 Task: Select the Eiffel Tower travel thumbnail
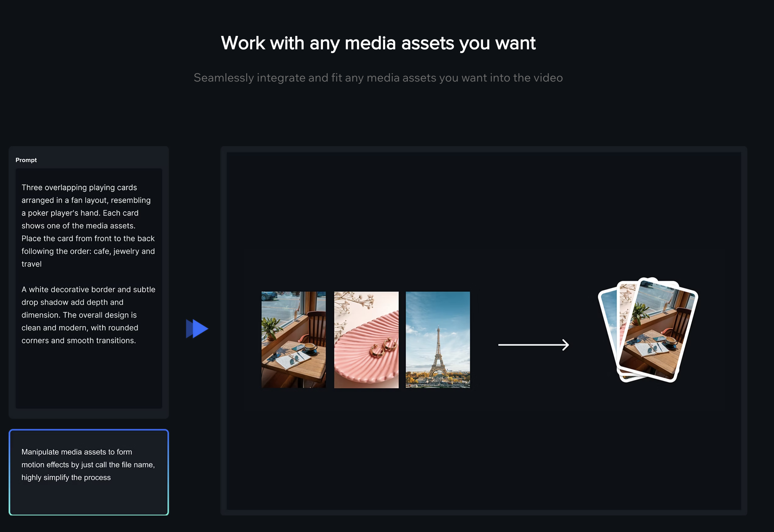click(438, 339)
